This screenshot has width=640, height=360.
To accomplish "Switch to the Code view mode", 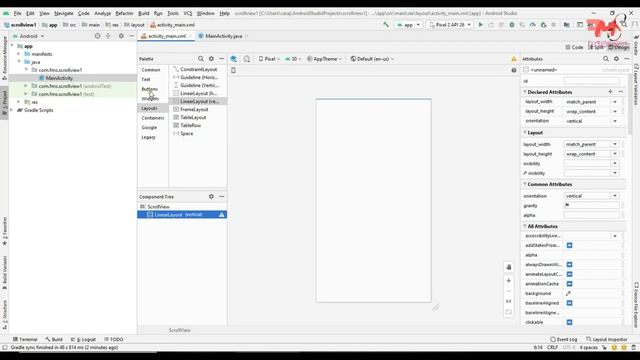I will coord(574,47).
